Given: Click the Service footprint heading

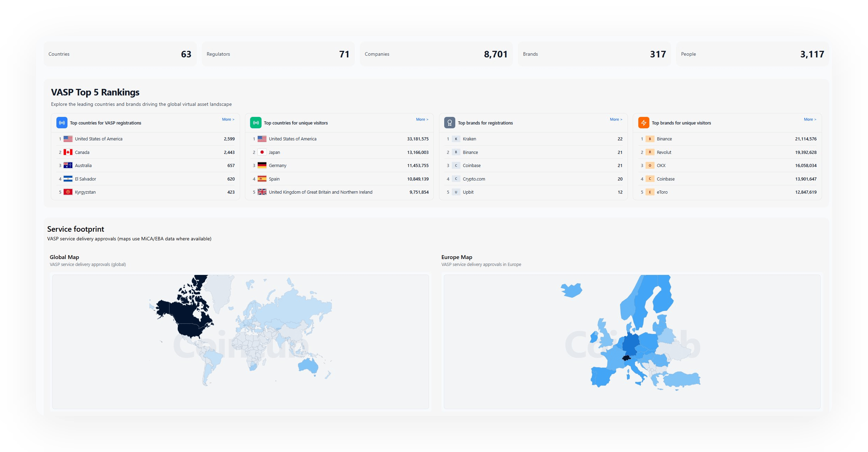Looking at the screenshot, I should pos(75,229).
